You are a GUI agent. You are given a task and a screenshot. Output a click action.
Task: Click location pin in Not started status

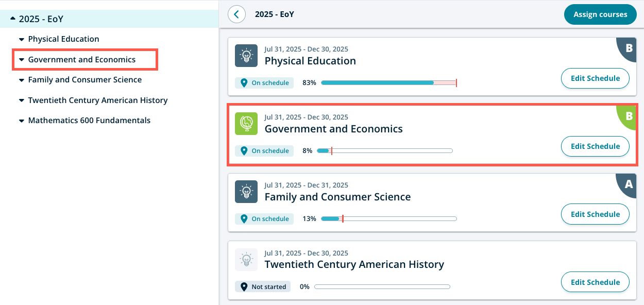(x=244, y=287)
